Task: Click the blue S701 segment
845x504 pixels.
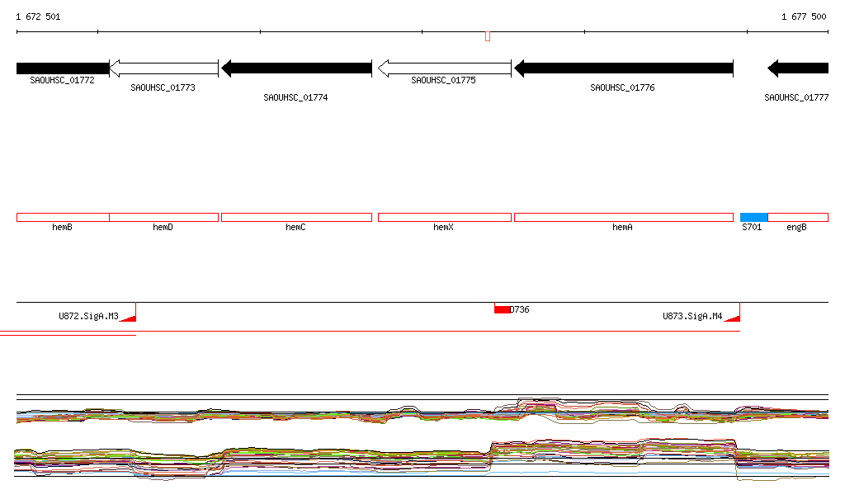Action: click(753, 217)
